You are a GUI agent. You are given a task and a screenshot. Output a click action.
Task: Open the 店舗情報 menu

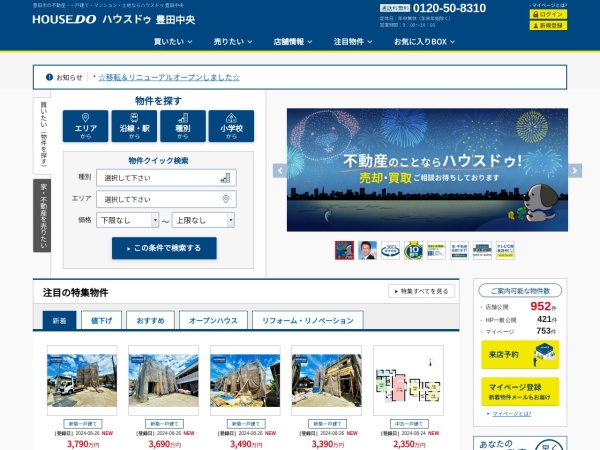pyautogui.click(x=293, y=42)
